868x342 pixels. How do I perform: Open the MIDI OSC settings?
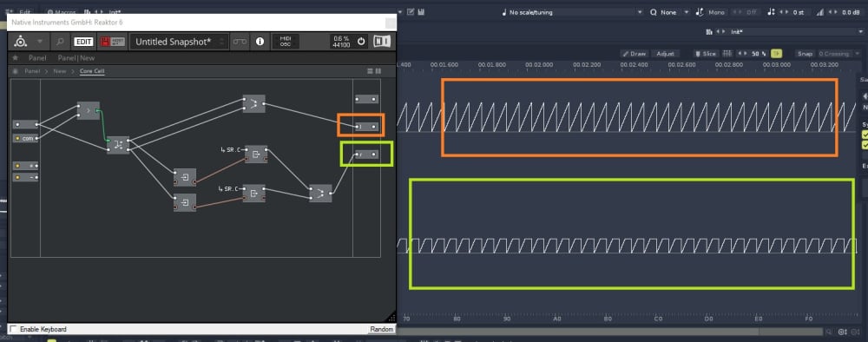(286, 42)
